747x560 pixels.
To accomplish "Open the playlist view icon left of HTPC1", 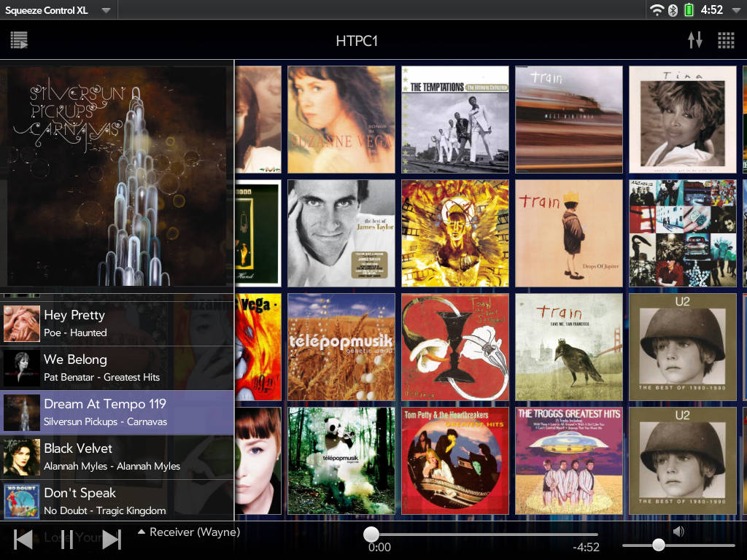I will 19,40.
